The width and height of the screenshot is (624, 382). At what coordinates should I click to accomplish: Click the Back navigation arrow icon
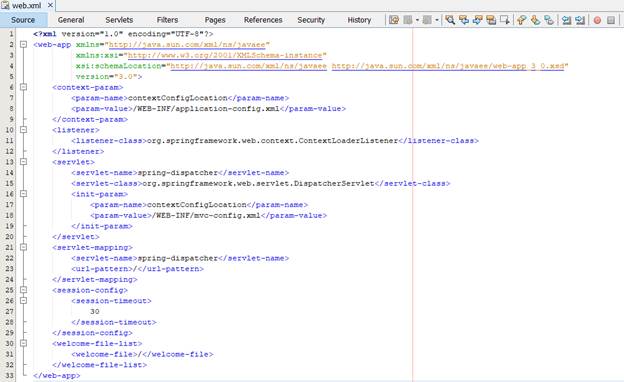[x=408, y=20]
